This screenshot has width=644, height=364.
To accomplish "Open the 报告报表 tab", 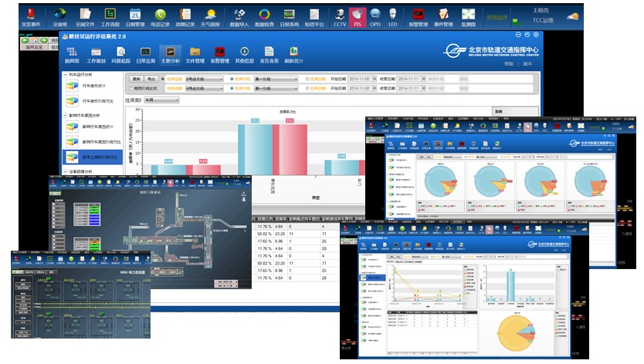I will (x=269, y=54).
